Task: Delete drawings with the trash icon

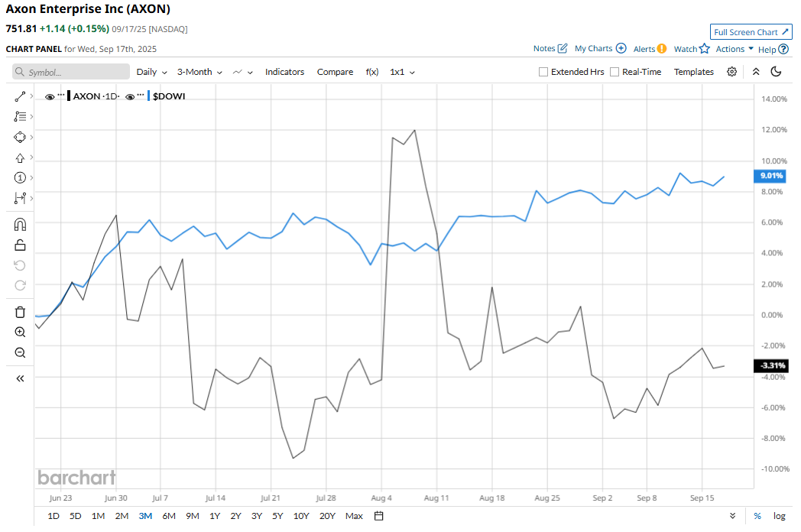Action: click(20, 312)
